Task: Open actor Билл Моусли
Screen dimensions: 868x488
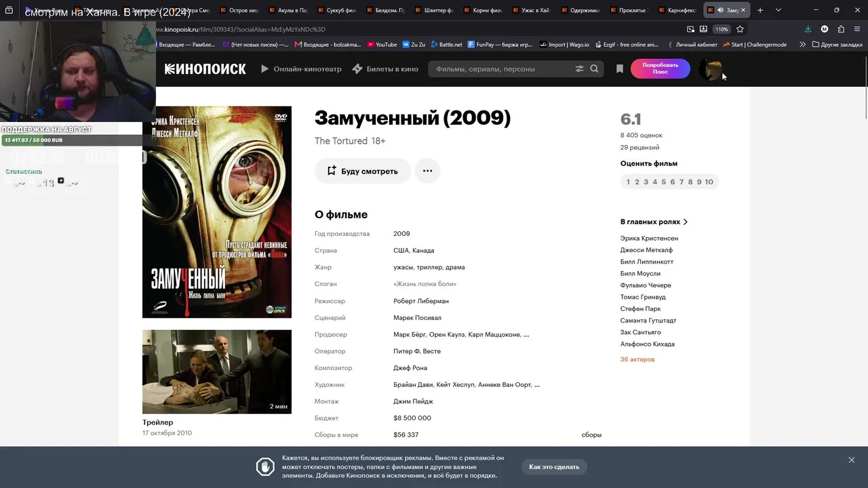Action: tap(640, 274)
